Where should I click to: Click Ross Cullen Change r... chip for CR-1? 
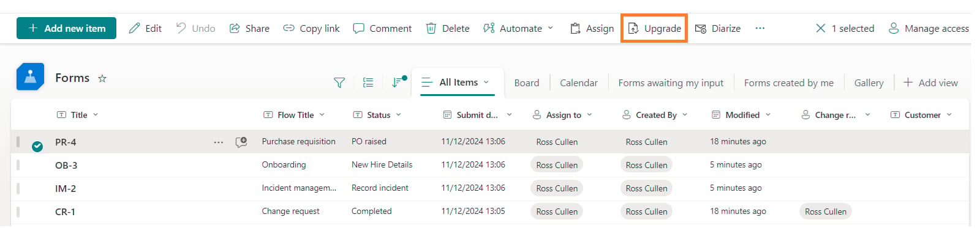pos(826,211)
